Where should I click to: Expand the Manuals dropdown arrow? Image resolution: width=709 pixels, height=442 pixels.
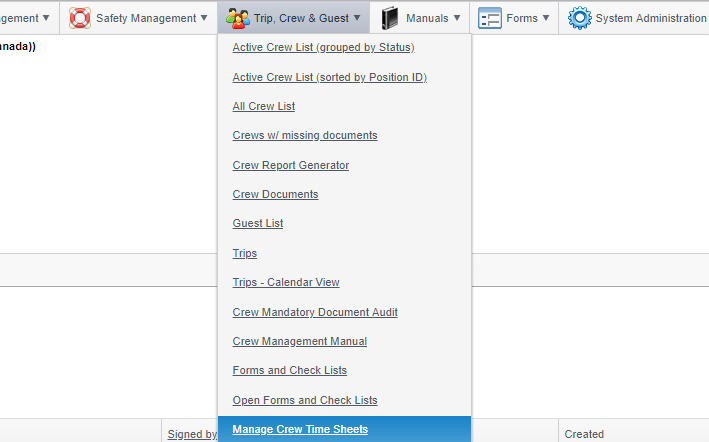pyautogui.click(x=457, y=18)
